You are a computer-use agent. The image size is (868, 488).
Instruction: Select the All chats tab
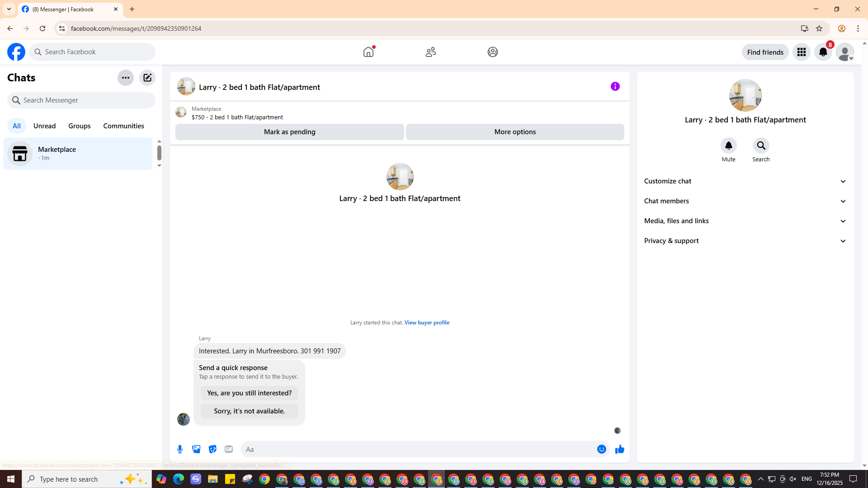point(17,126)
